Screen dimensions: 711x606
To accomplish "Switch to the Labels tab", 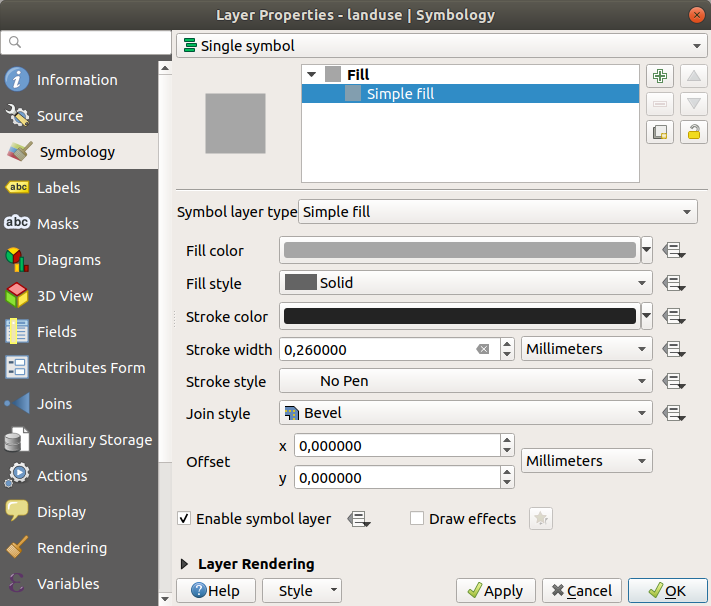I will point(59,188).
